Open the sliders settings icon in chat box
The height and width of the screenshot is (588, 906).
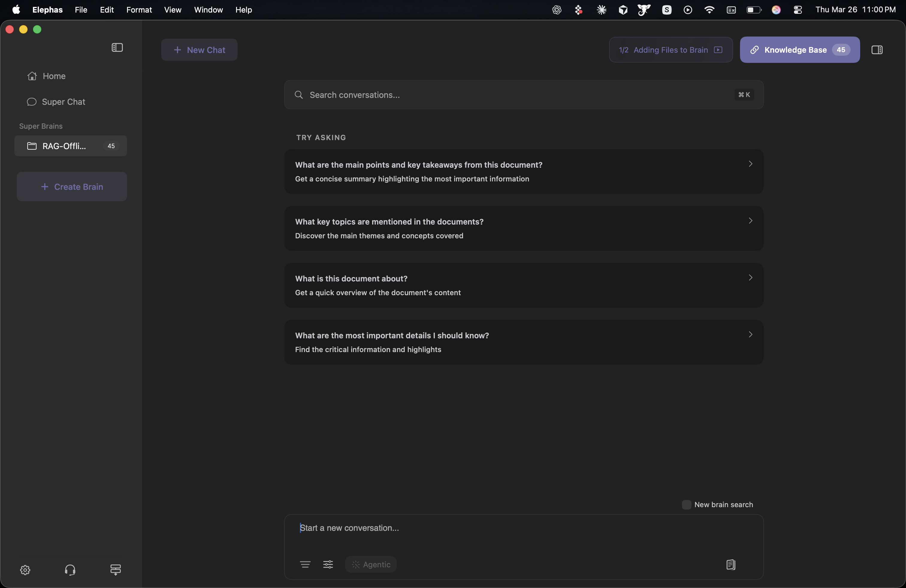[328, 564]
